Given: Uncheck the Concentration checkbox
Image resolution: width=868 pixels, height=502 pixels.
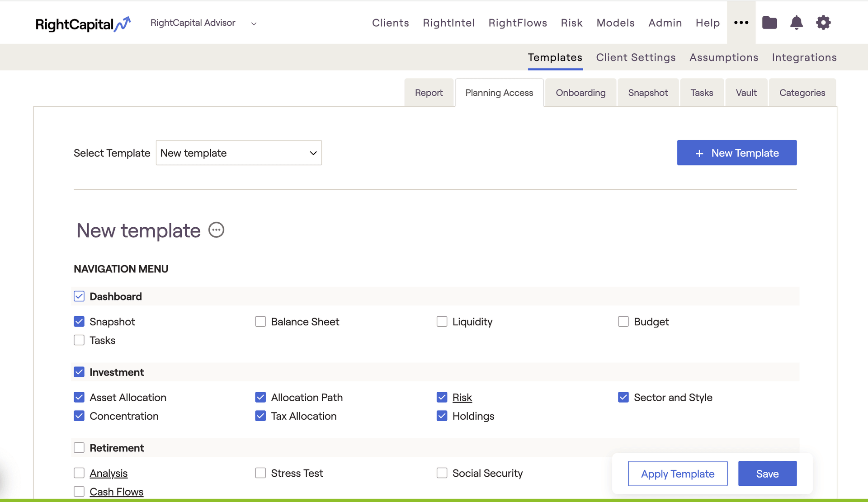Looking at the screenshot, I should tap(79, 416).
